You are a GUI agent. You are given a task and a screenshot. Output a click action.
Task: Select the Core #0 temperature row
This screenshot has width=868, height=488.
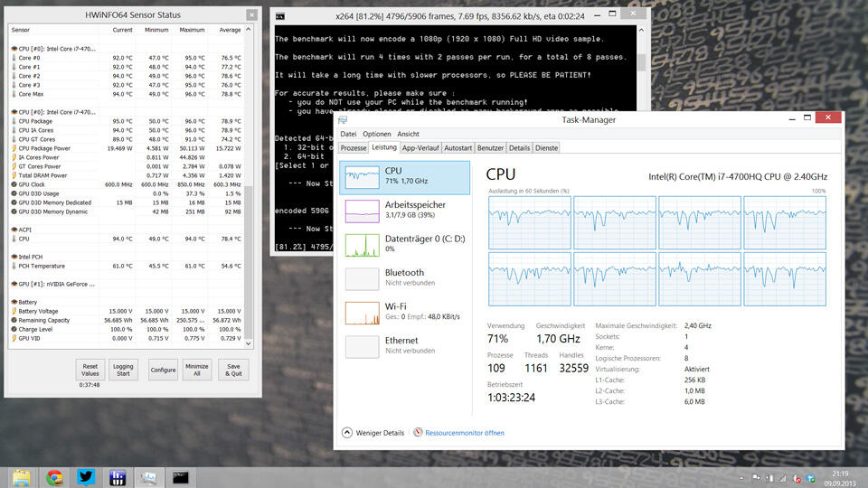pyautogui.click(x=127, y=58)
